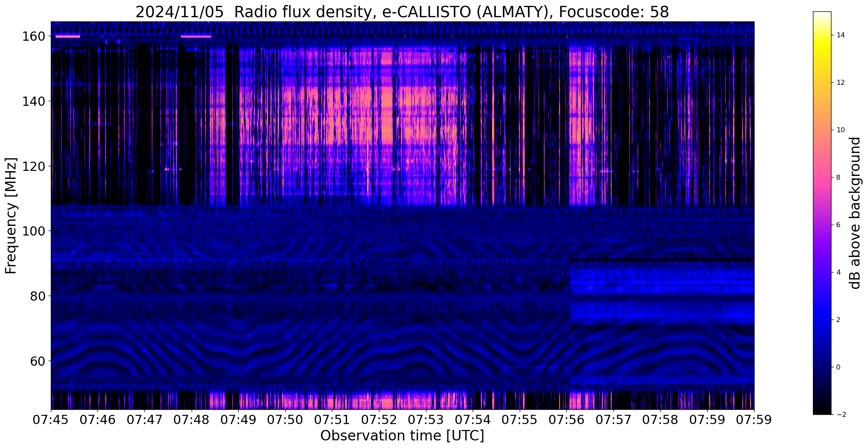This screenshot has width=868, height=448.
Task: Click the 07:47 time tick label
Action: 145,420
